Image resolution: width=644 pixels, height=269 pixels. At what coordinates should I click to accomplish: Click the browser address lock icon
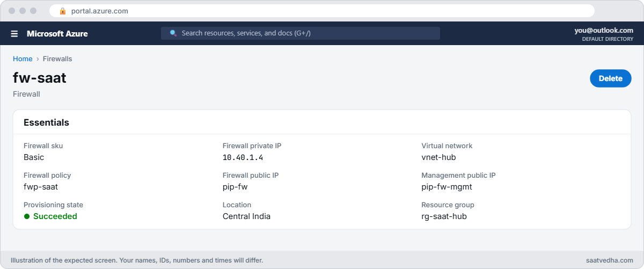click(63, 11)
